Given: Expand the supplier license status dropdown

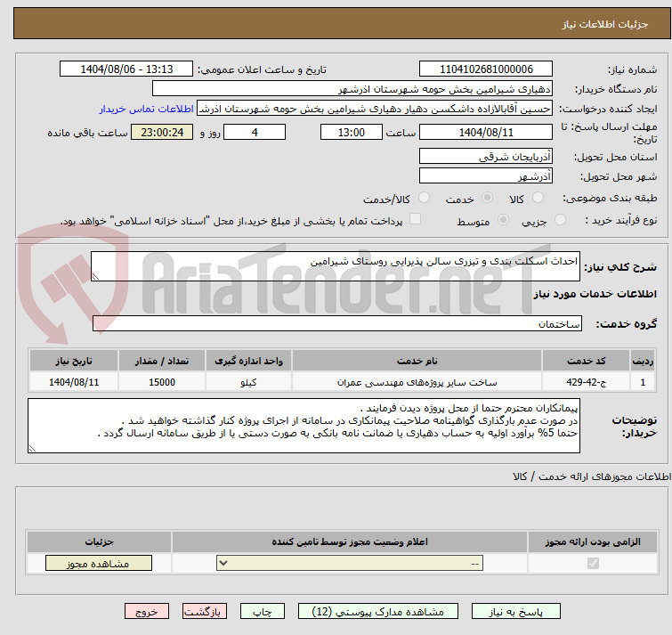Looking at the screenshot, I should click(352, 564).
